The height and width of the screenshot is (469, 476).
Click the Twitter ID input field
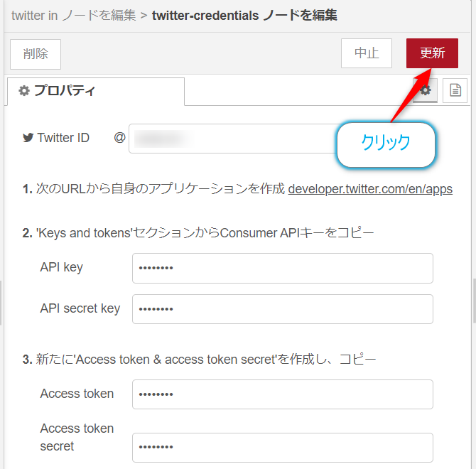[234, 139]
